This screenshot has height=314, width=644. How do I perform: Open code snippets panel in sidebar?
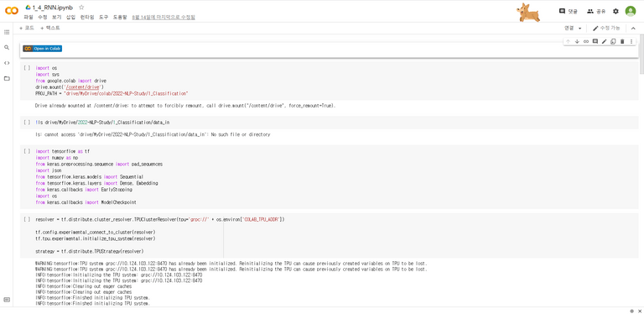7,63
